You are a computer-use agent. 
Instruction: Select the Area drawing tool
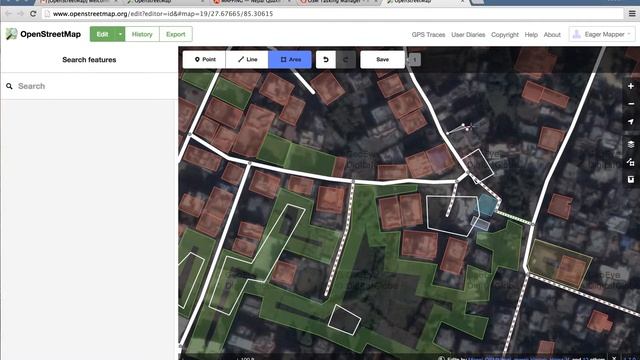coord(290,60)
